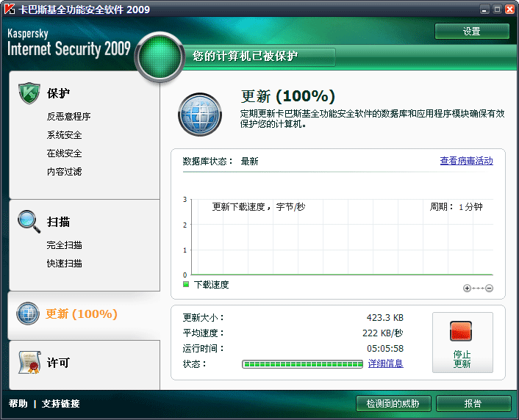
Task: Open 检测到的威胁 detected threats
Action: pos(393,403)
